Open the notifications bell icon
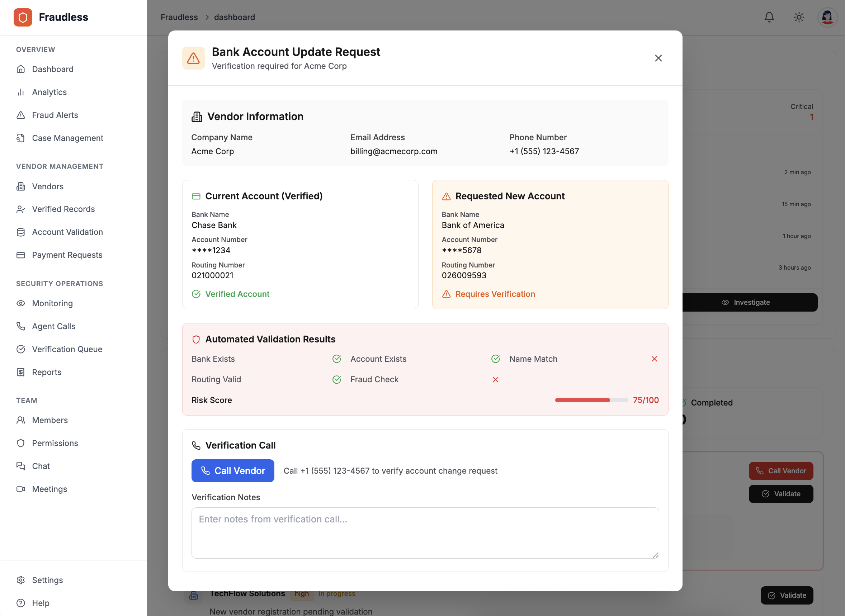This screenshot has width=845, height=616. (769, 17)
